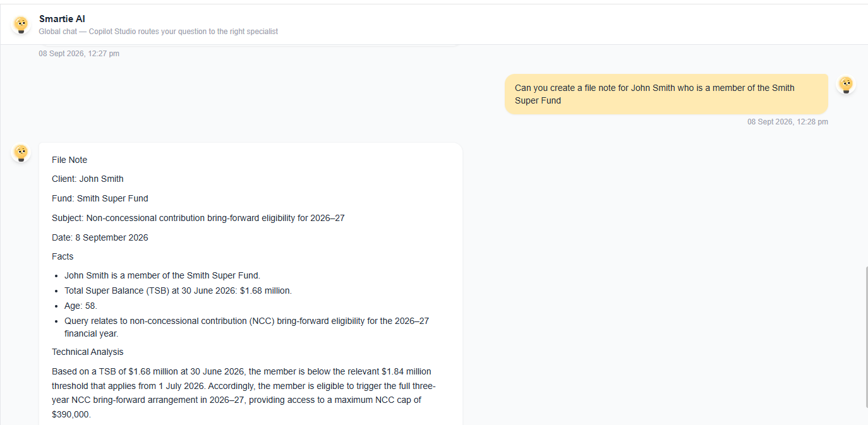Click the Facts section heading
This screenshot has height=425, width=868.
click(63, 256)
